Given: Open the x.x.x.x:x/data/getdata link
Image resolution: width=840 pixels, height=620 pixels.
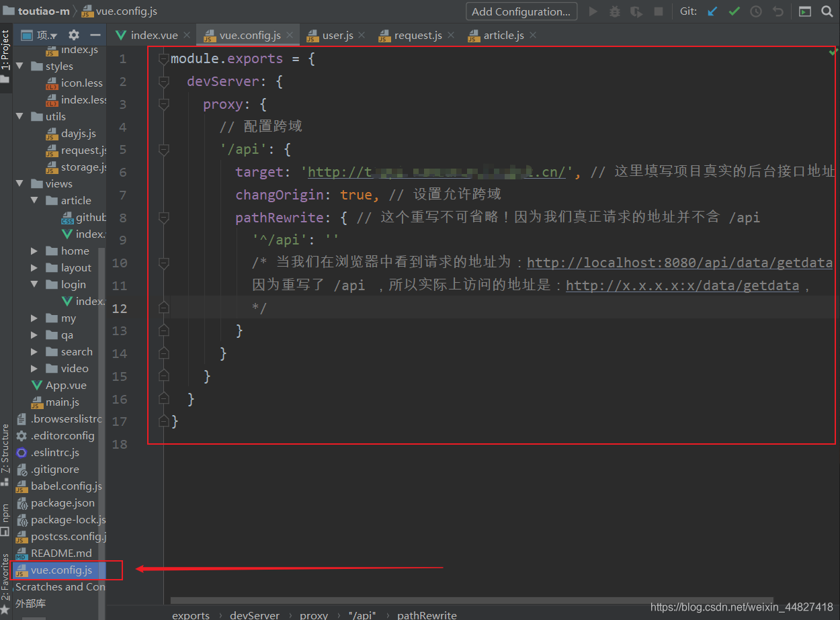Looking at the screenshot, I should coord(682,285).
